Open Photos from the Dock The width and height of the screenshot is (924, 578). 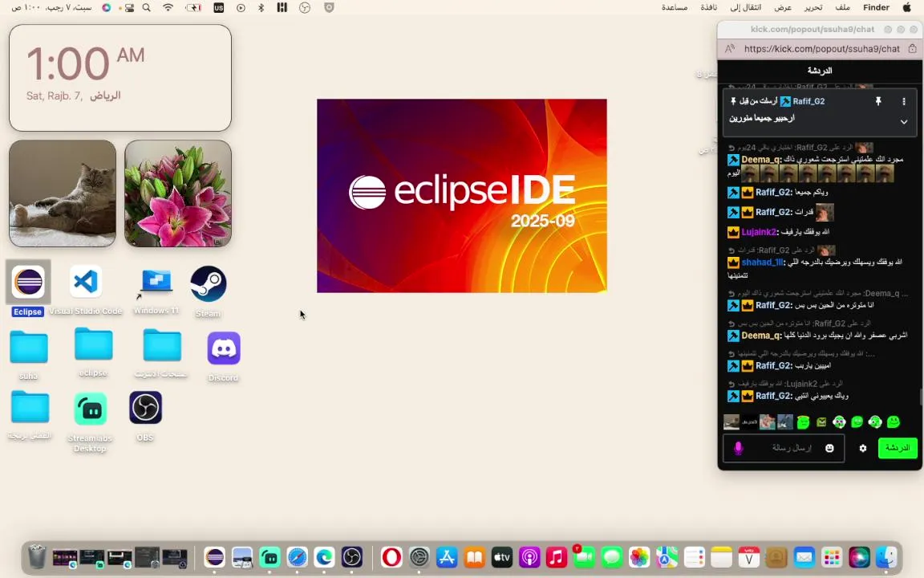(x=638, y=557)
